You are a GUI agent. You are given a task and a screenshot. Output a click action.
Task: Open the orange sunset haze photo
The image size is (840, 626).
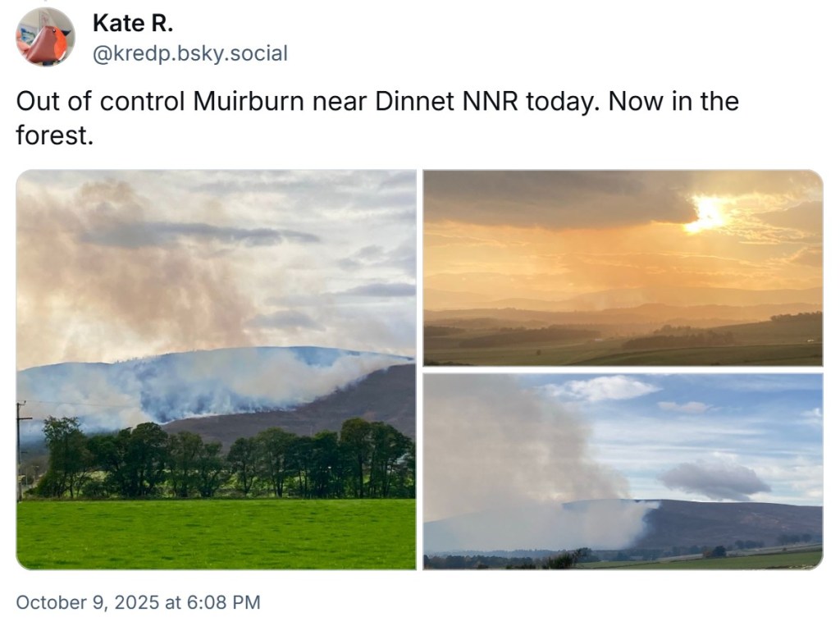click(623, 267)
